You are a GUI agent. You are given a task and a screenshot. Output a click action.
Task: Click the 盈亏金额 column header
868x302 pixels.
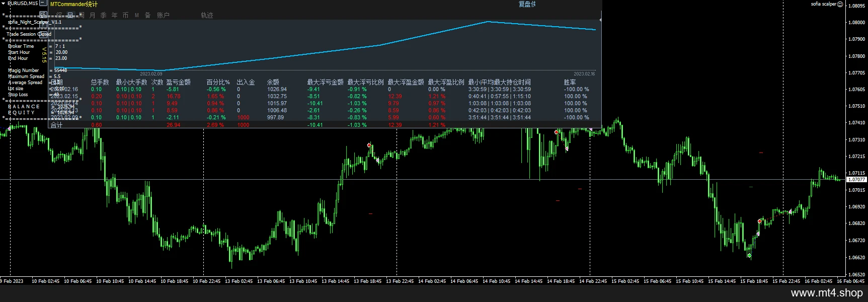pos(179,82)
